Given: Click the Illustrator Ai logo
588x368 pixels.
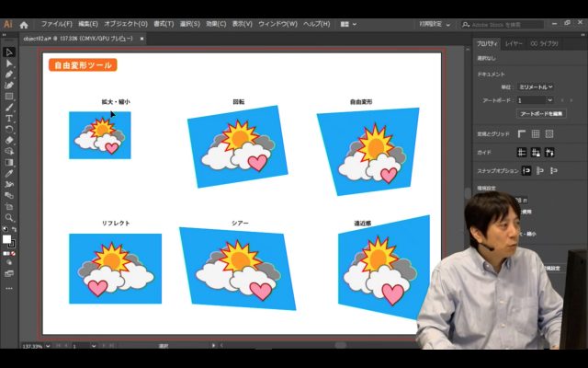Looking at the screenshot, I should 8,25.
